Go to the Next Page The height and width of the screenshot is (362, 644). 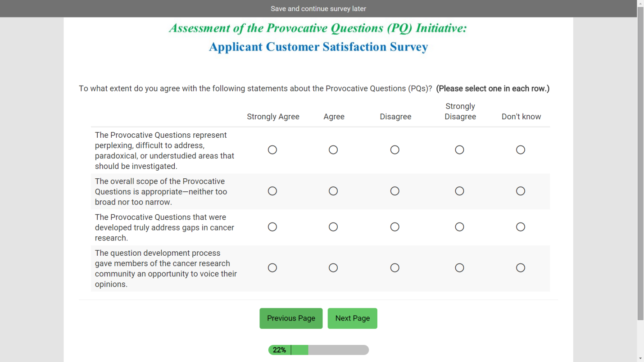[352, 318]
